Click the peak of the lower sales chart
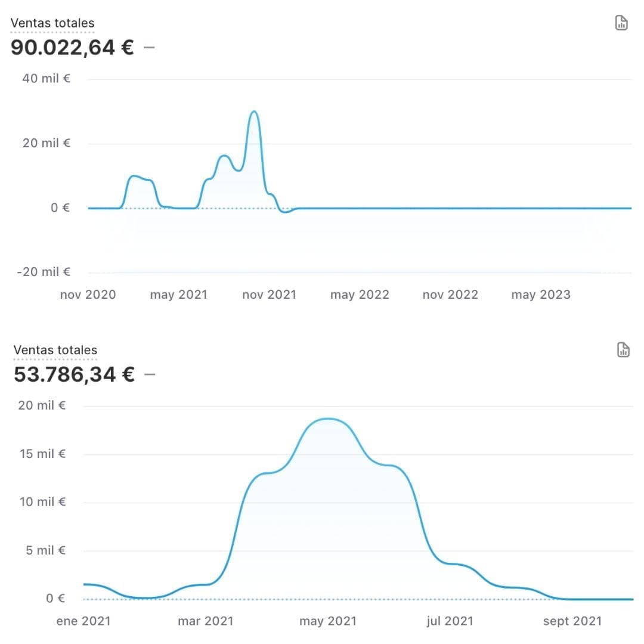The image size is (644, 644). coord(328,419)
